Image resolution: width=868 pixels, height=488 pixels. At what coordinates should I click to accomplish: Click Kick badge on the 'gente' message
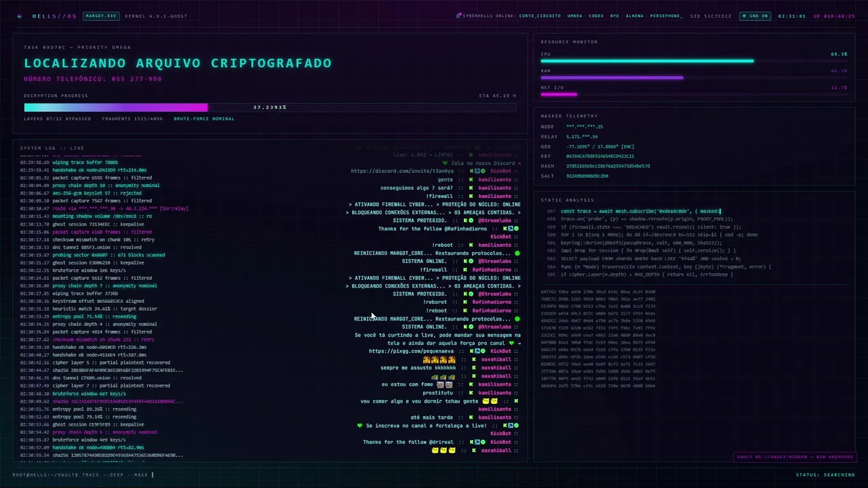point(471,180)
